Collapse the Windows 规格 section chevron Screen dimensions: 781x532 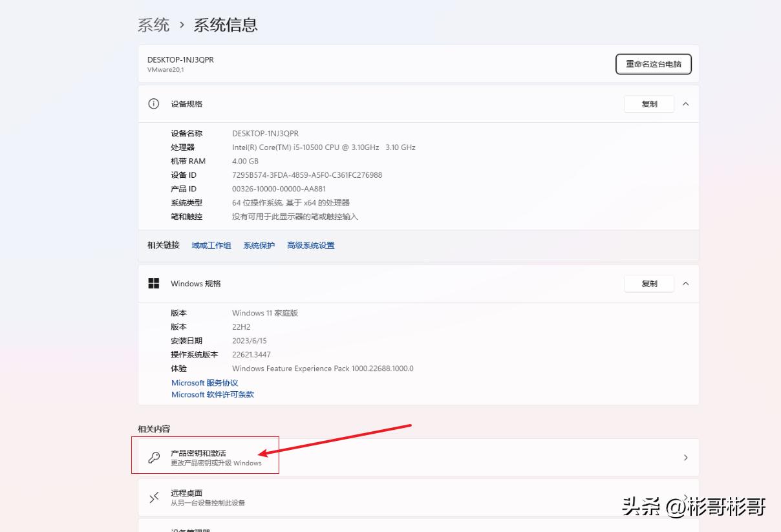click(686, 283)
